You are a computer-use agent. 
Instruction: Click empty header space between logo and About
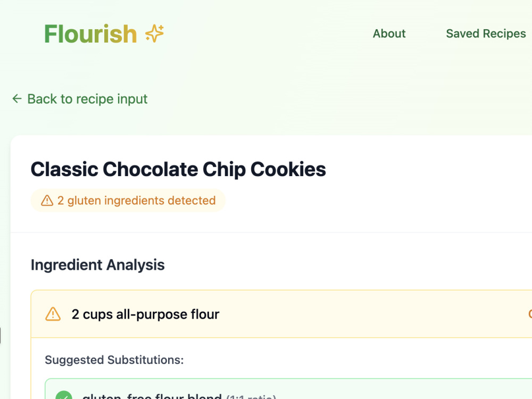268,34
